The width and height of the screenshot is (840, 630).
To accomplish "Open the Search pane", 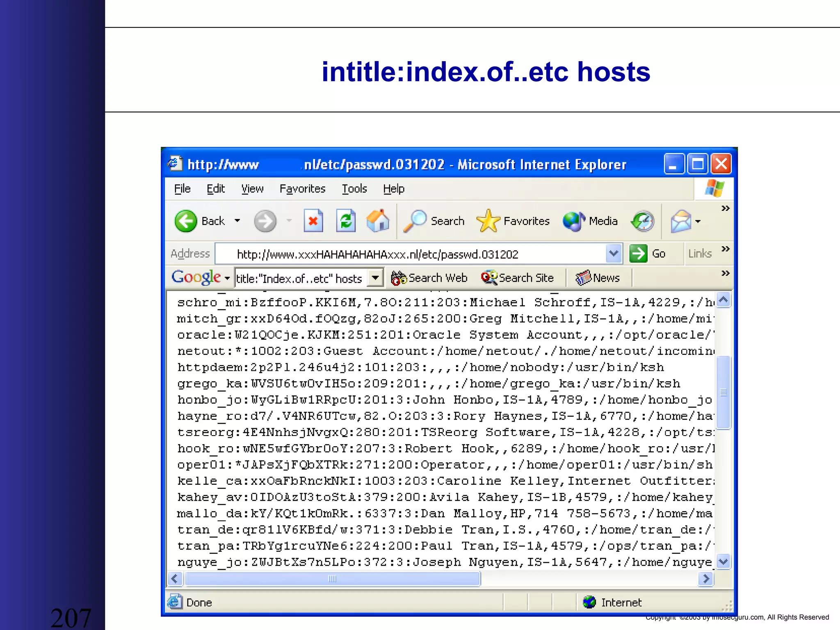I will pyautogui.click(x=434, y=221).
